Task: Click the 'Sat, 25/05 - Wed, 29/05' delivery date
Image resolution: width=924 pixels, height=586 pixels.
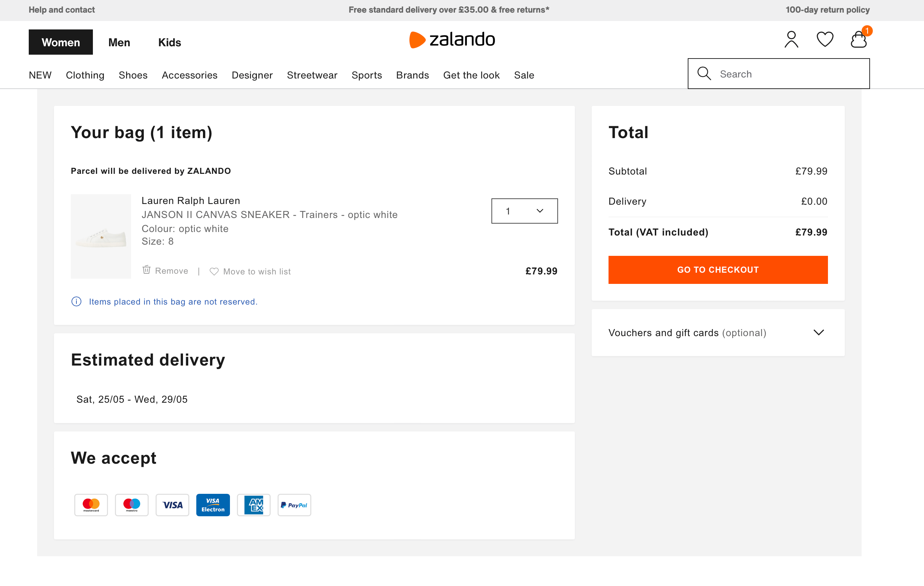Action: point(132,400)
